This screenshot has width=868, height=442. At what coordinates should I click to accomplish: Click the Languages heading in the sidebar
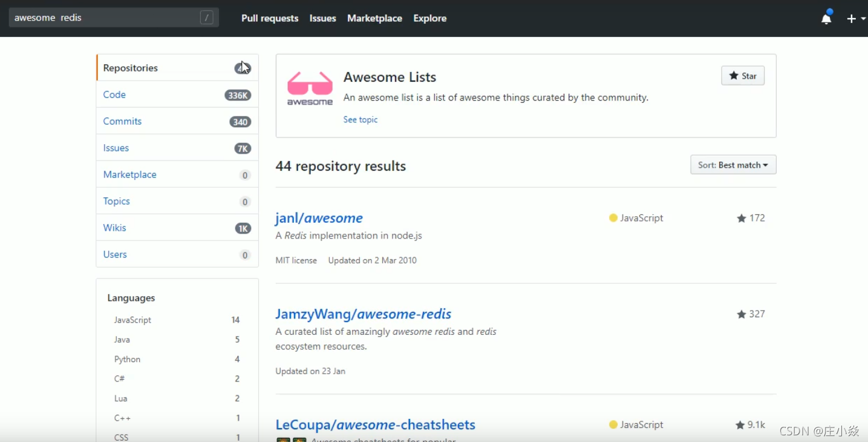[131, 298]
